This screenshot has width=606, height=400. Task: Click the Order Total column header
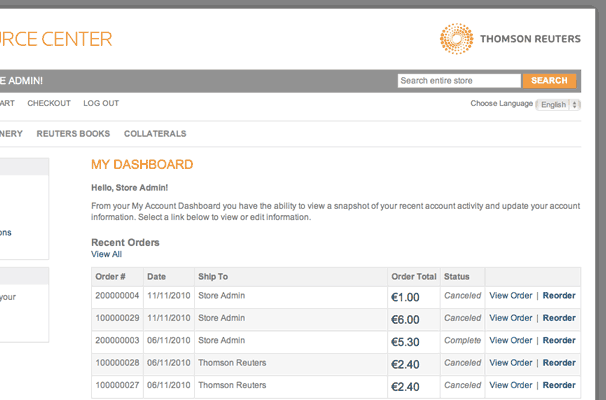(x=414, y=277)
